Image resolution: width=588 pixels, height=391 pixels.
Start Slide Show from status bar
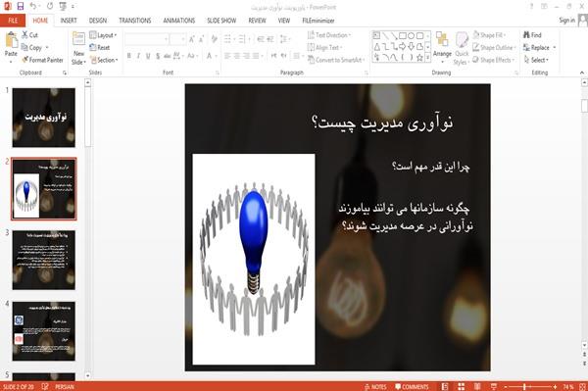click(494, 386)
